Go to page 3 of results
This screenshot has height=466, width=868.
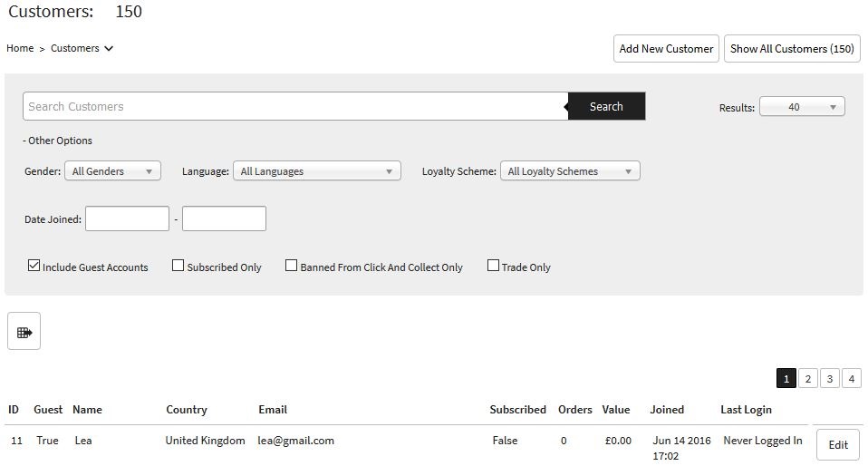830,378
